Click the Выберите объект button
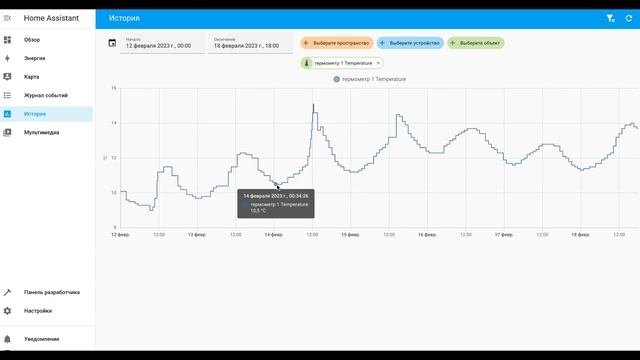This screenshot has width=640, height=360. click(476, 43)
